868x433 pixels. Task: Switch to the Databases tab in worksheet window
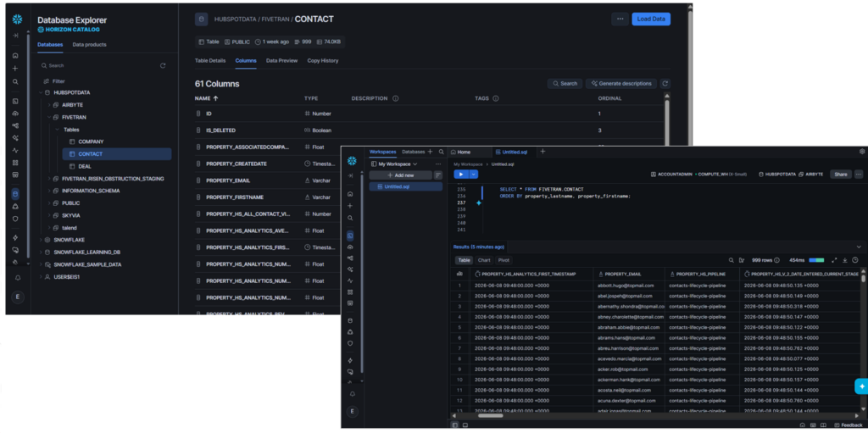pyautogui.click(x=413, y=152)
